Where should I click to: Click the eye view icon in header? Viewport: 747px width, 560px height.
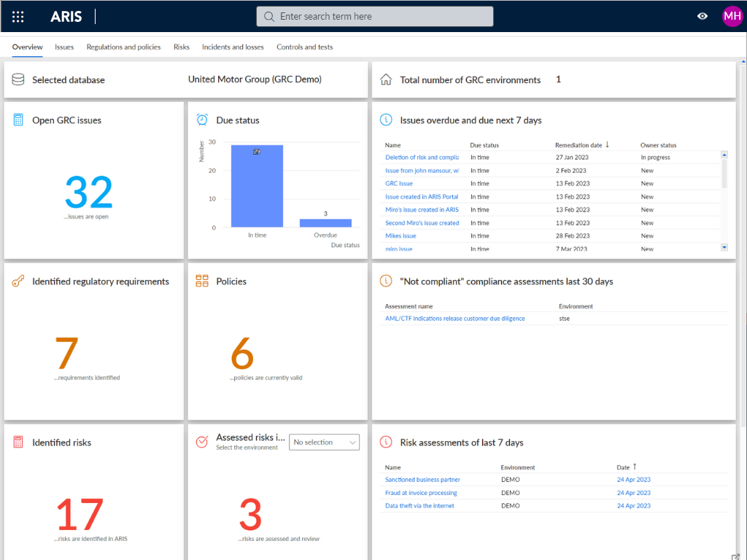click(703, 16)
